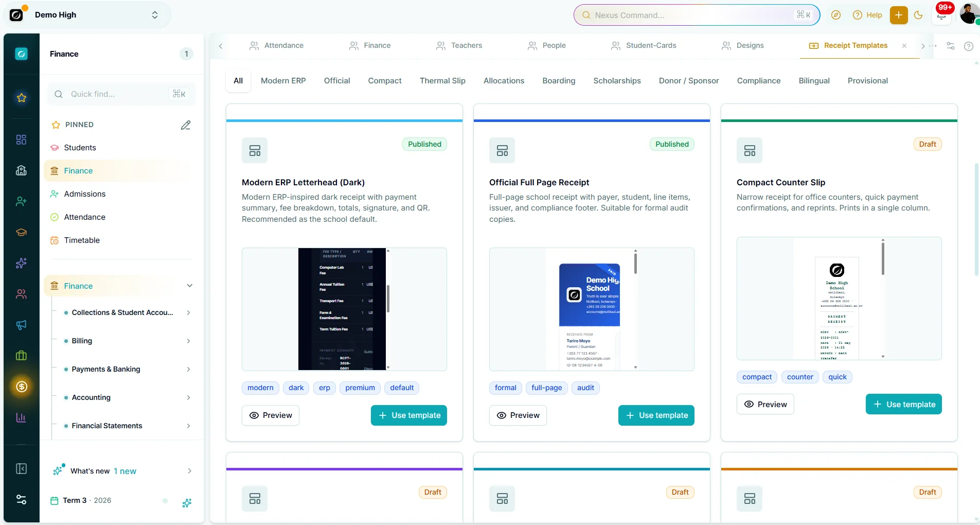The width and height of the screenshot is (980, 525).
Task: Click the Official Full Page Receipt thumbnail
Action: tap(592, 309)
